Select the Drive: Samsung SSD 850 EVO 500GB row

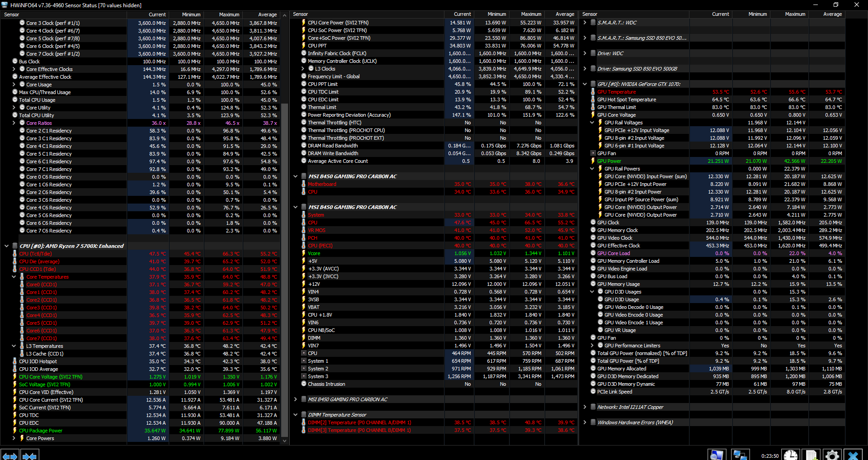(x=713, y=69)
